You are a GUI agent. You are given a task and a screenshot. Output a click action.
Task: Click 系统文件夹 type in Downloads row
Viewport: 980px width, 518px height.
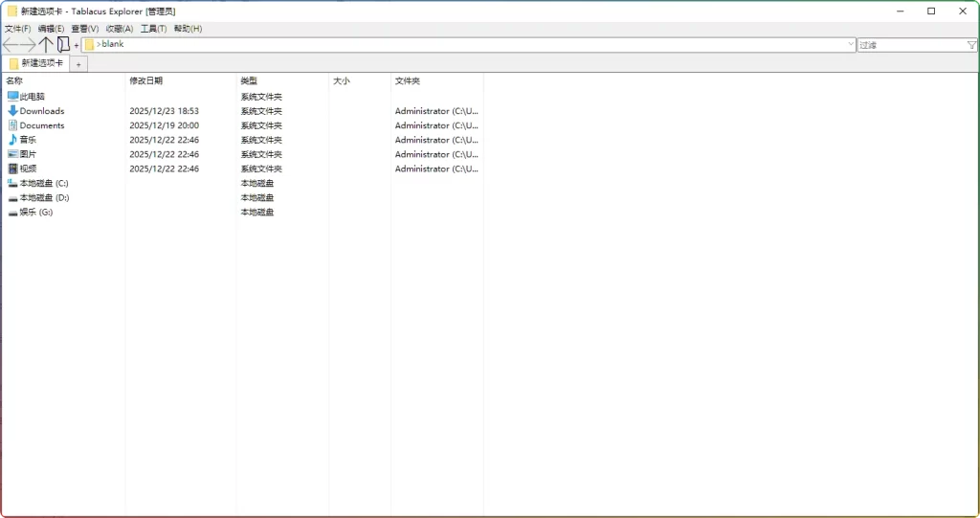261,111
